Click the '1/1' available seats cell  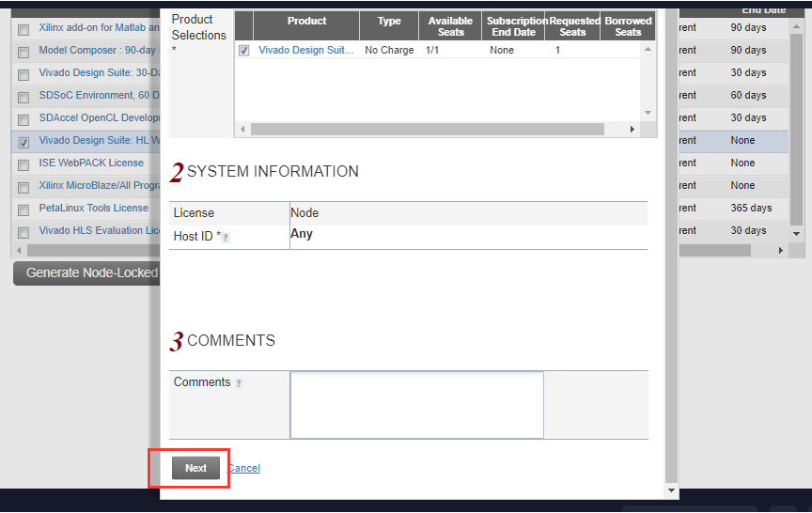pos(432,50)
